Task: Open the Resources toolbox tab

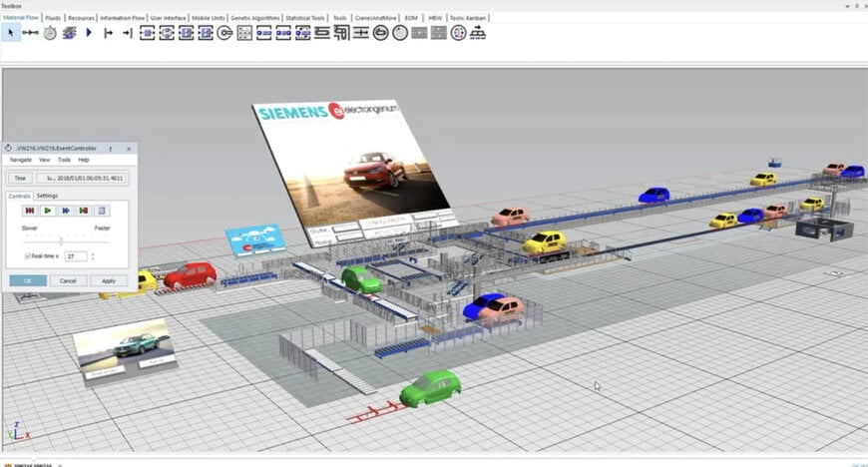Action: (81, 18)
